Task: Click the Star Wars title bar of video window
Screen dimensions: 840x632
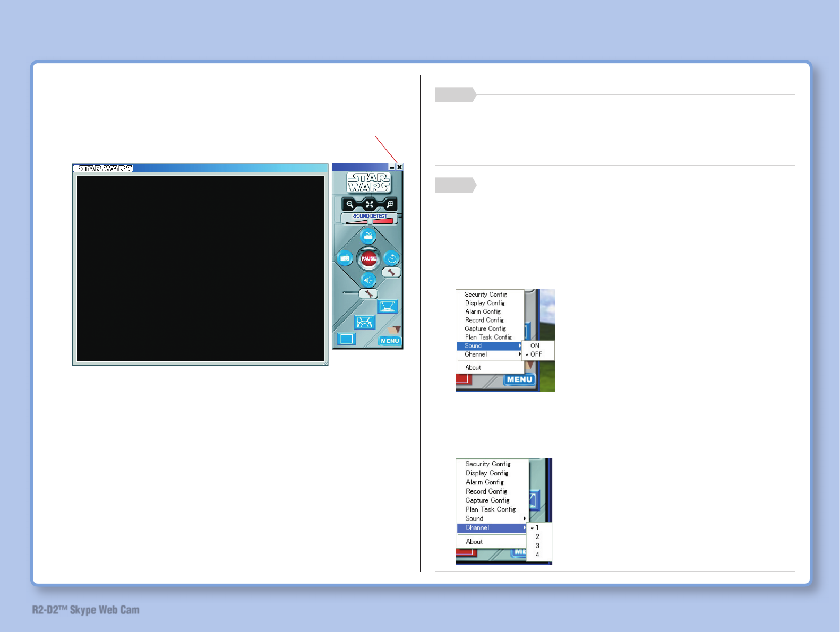Action: [200, 168]
